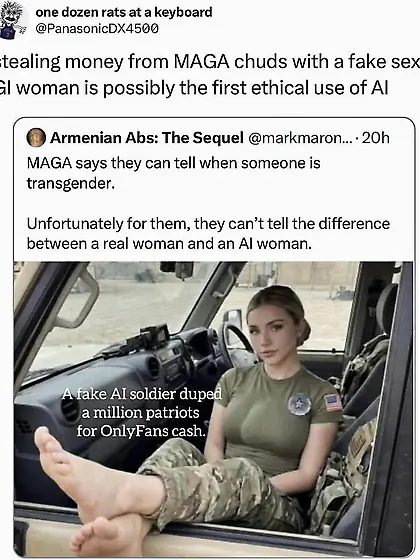Click the quoted line MAGA says they can tell
Image resolution: width=420 pixels, height=560 pixels.
[x=174, y=173]
